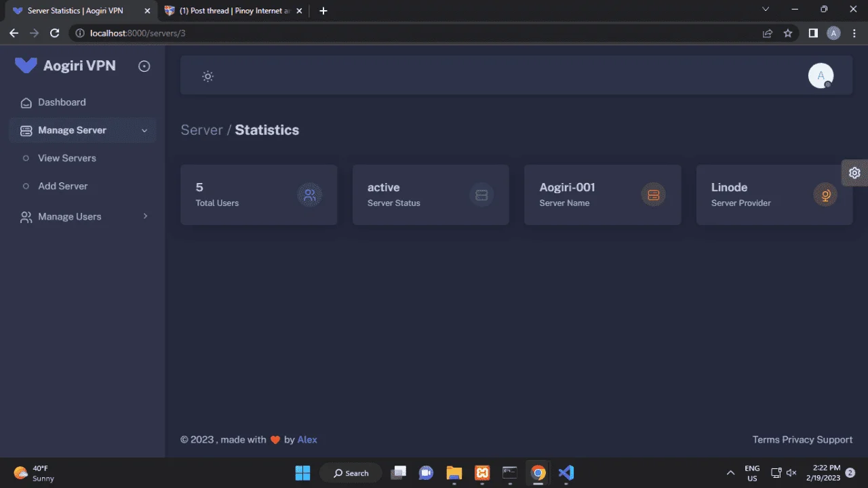
Task: Reload the current page
Action: point(55,33)
